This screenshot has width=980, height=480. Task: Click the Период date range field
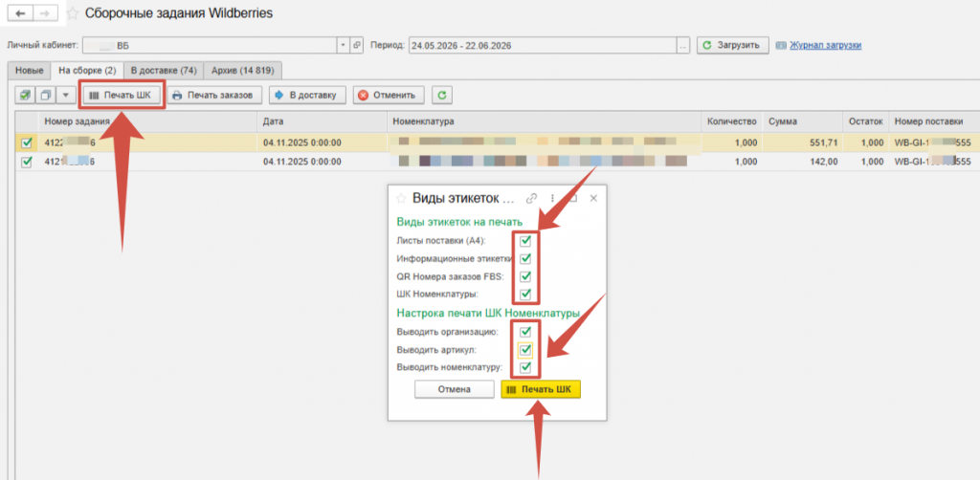point(544,46)
